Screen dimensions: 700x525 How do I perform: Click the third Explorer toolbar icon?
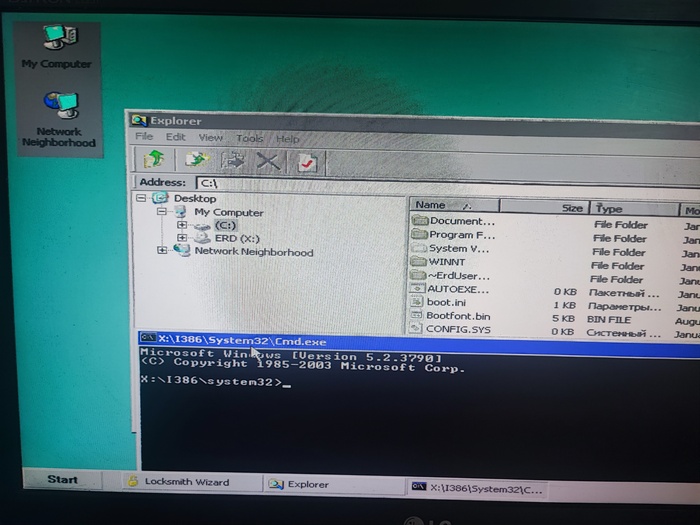pos(233,160)
